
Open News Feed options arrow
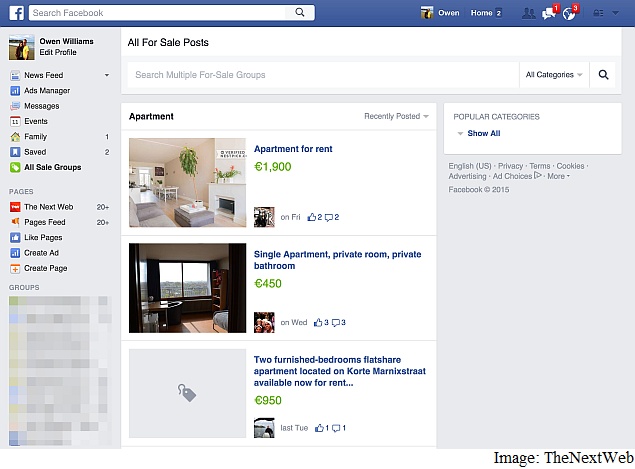107,75
